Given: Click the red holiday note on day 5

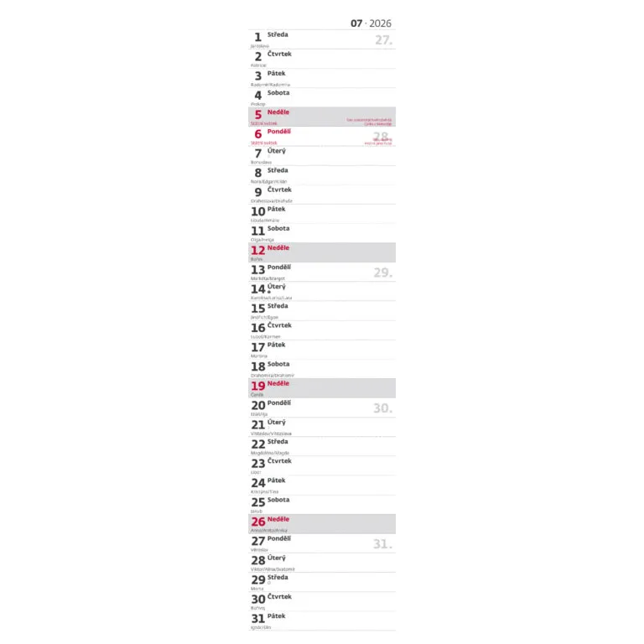Looking at the screenshot, I should click(x=370, y=122).
